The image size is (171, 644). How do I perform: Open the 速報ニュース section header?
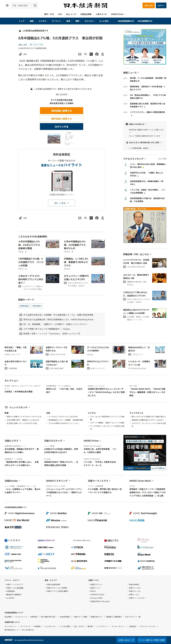[131, 73]
